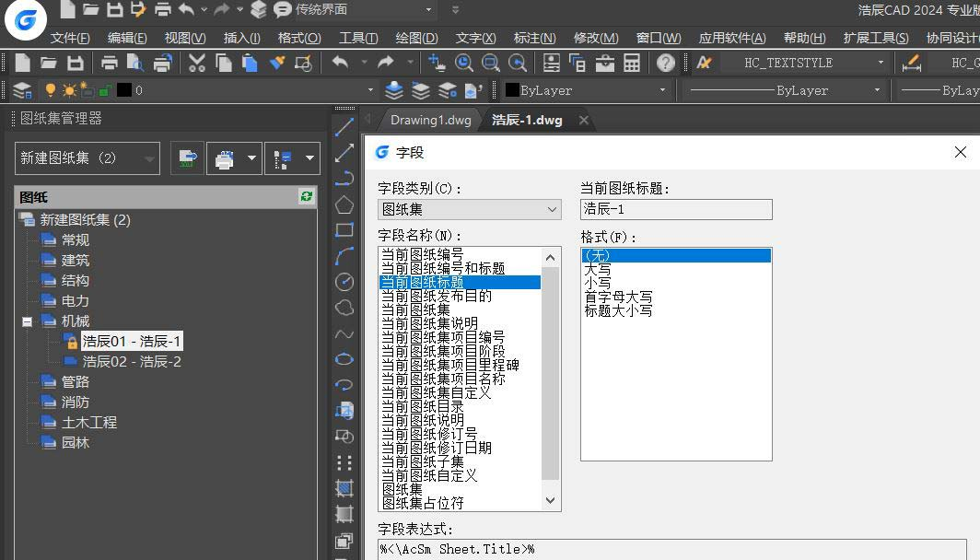Select the Construction line tool
The height and width of the screenshot is (560, 980).
344,153
